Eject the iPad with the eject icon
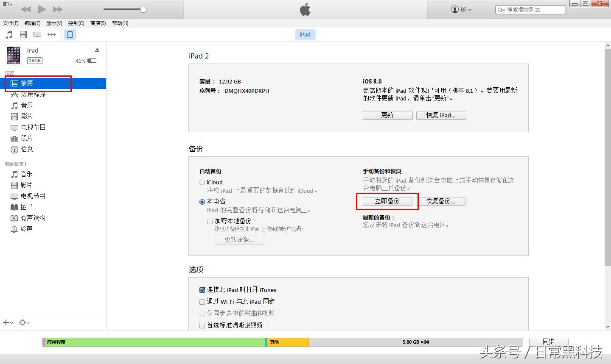611x364 pixels. [97, 50]
